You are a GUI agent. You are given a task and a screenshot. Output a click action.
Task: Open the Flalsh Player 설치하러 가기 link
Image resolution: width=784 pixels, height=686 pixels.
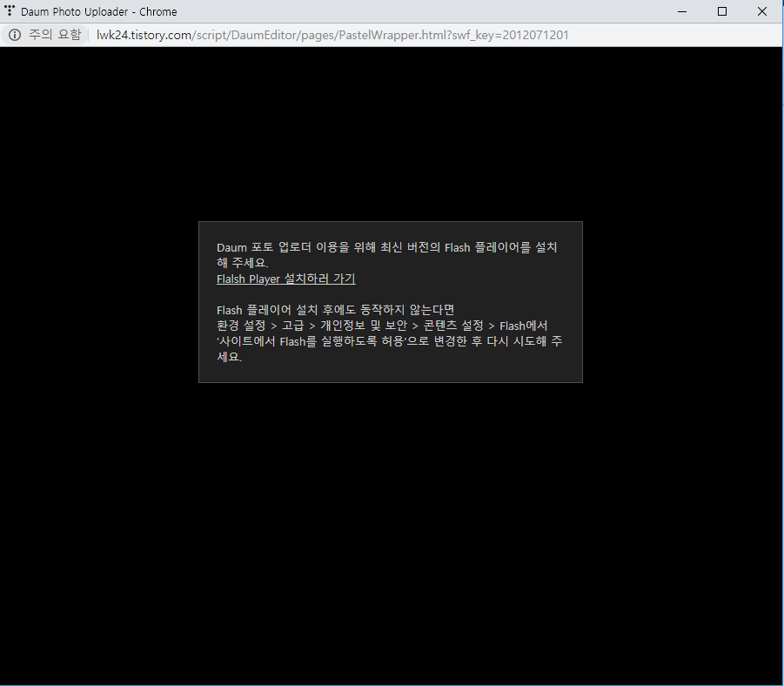pos(286,279)
